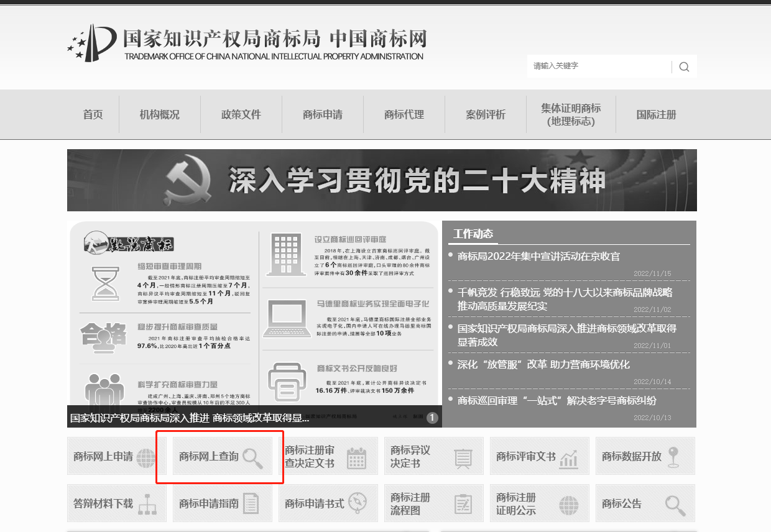
Task: Click globe icon on 商标注册证明公示
Action: pyautogui.click(x=568, y=505)
